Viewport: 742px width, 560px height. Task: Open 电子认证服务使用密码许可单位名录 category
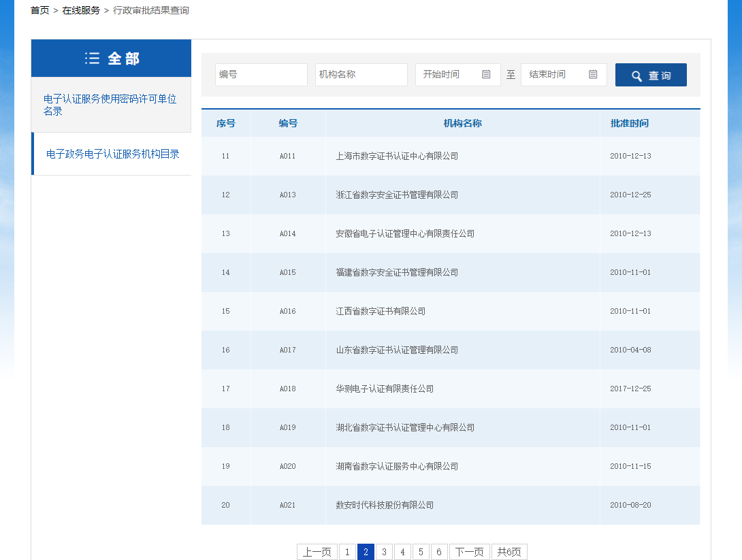pos(110,105)
